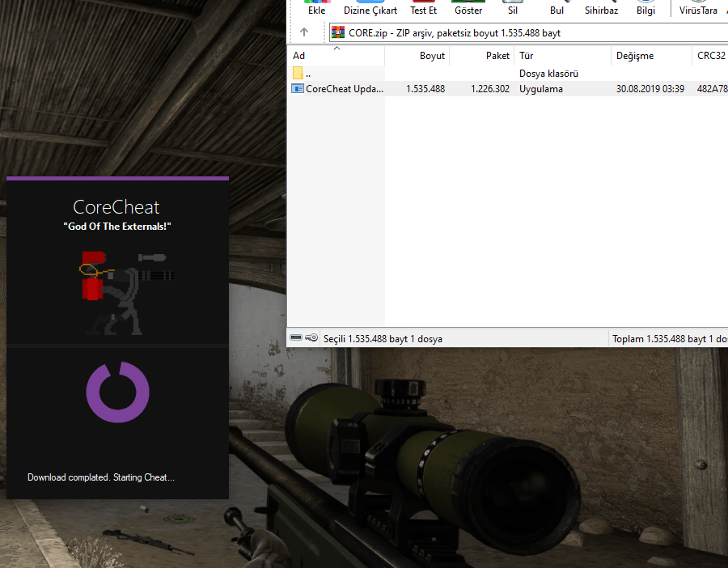Sort by Boyut column header
Viewport: 728px width, 568px height.
(417, 56)
